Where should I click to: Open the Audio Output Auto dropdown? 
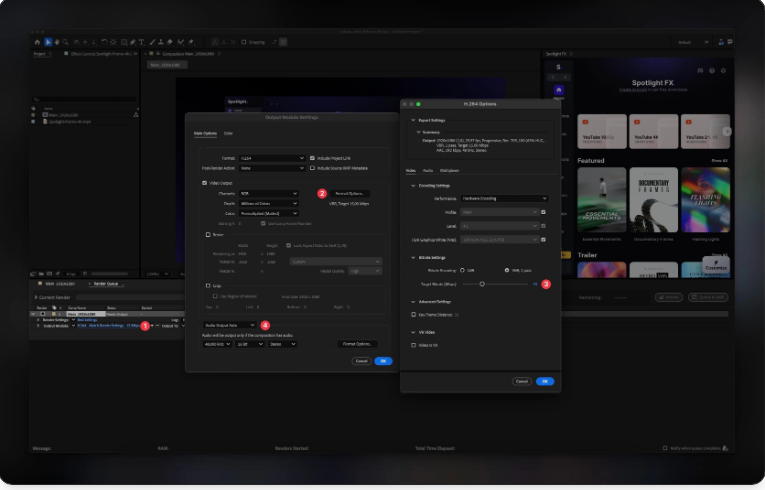pyautogui.click(x=229, y=325)
